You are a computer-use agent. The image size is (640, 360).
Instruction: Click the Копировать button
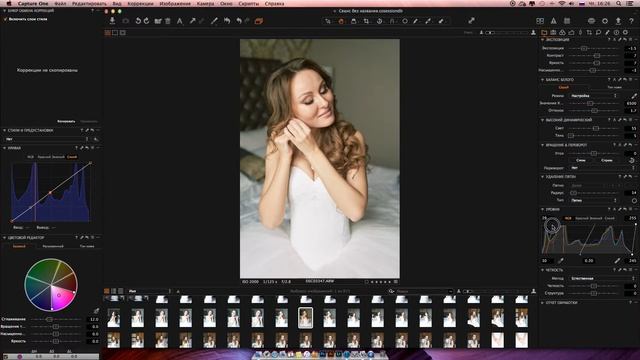(66, 121)
